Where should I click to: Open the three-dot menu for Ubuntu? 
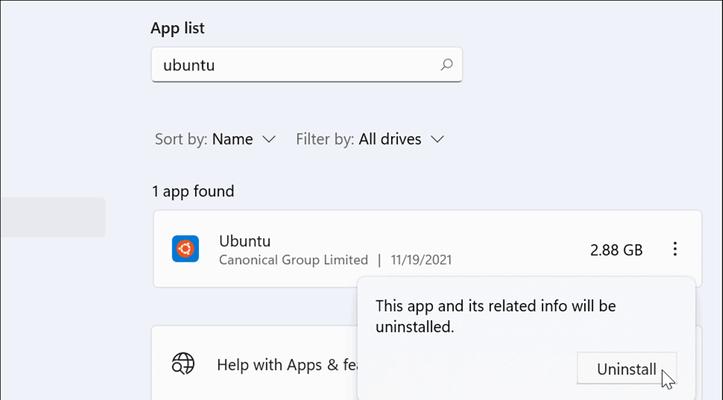point(675,249)
